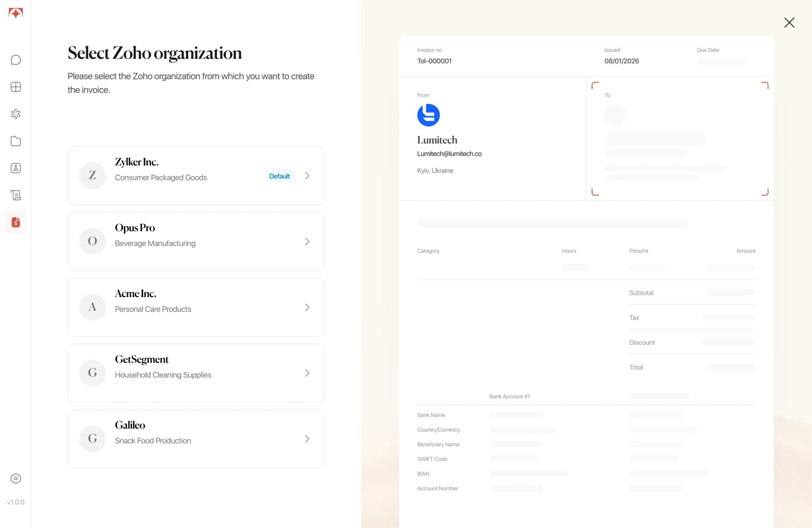The width and height of the screenshot is (812, 528).
Task: Open the folder icon in sidebar
Action: (x=16, y=141)
